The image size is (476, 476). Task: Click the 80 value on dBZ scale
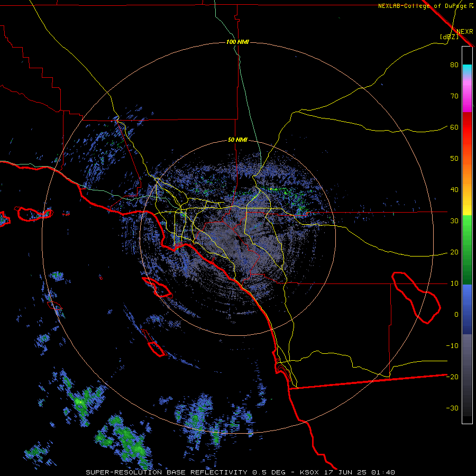pos(454,65)
